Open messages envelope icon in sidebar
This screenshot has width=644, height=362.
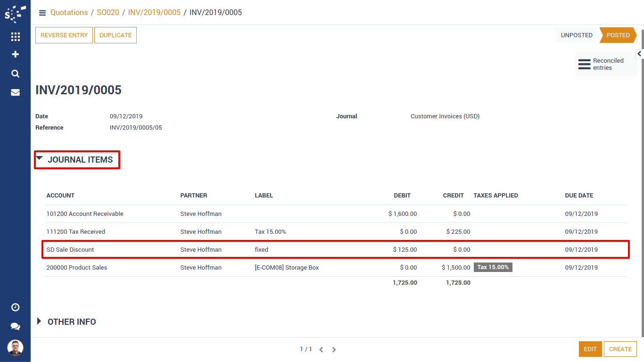point(15,92)
